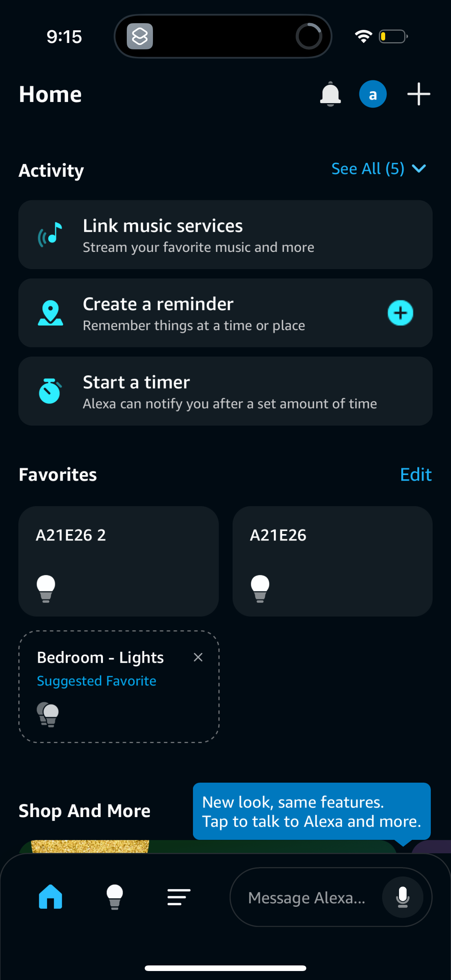Tap the plus button on Create a reminder
The image size is (451, 980).
(401, 313)
